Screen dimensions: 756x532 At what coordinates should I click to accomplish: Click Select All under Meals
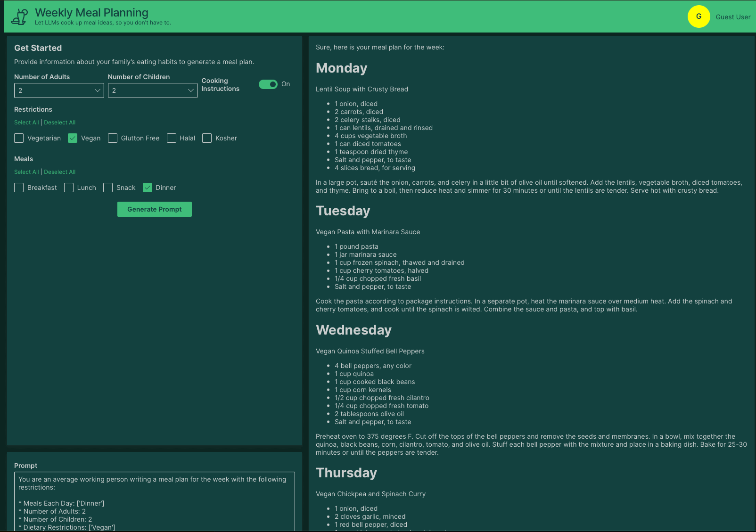[x=26, y=172]
